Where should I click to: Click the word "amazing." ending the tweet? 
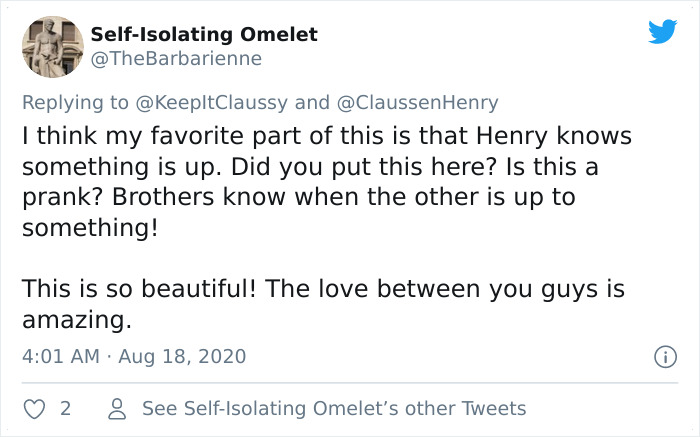76,321
